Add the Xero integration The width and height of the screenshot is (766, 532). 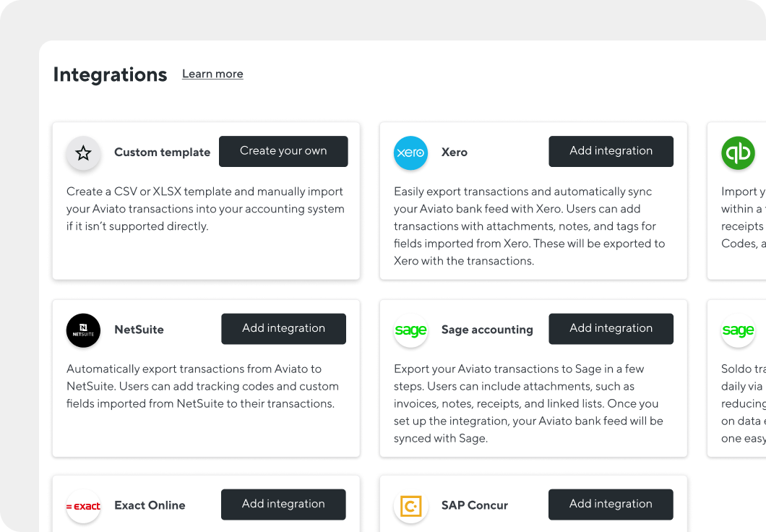pos(611,151)
